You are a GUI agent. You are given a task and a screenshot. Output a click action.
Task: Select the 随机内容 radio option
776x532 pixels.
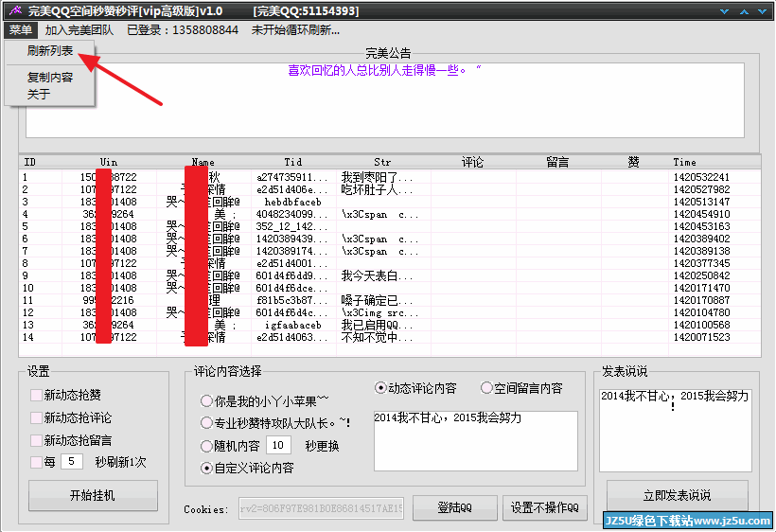point(206,446)
